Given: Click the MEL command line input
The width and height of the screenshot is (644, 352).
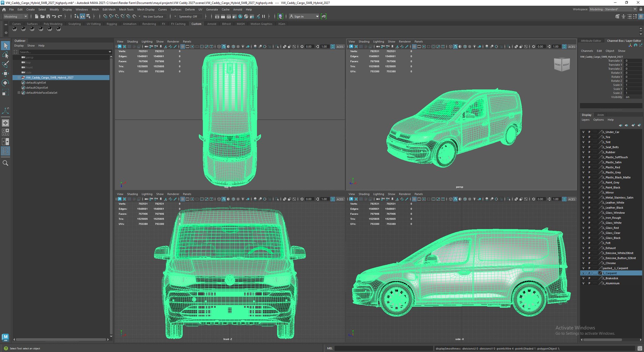Looking at the screenshot, I should point(383,348).
